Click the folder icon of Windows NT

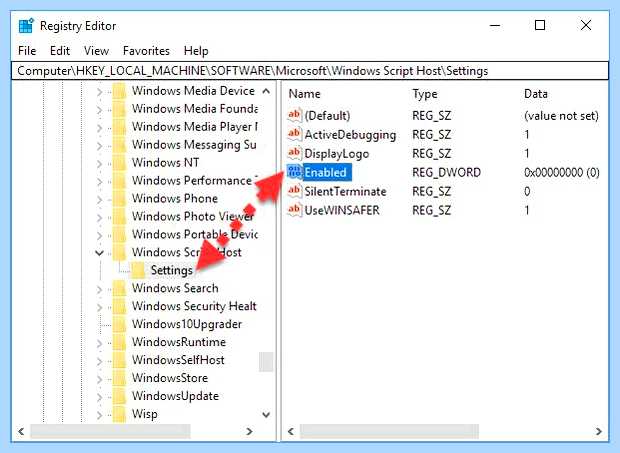click(119, 162)
